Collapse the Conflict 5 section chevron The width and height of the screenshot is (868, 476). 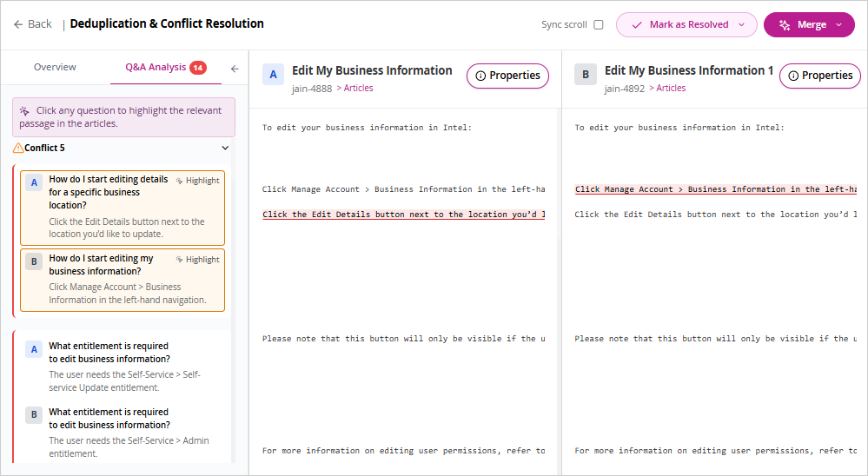tap(225, 148)
